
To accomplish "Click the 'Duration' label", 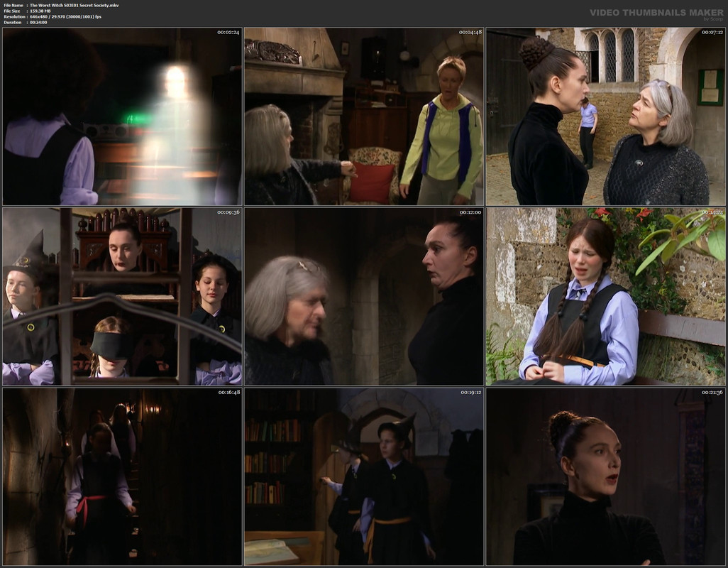I will tap(13, 22).
